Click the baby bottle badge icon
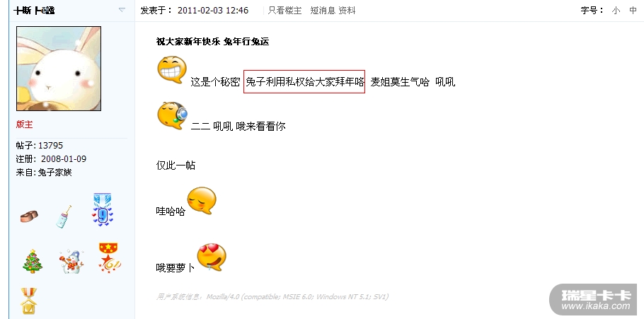The height and width of the screenshot is (319, 644). pyautogui.click(x=64, y=216)
